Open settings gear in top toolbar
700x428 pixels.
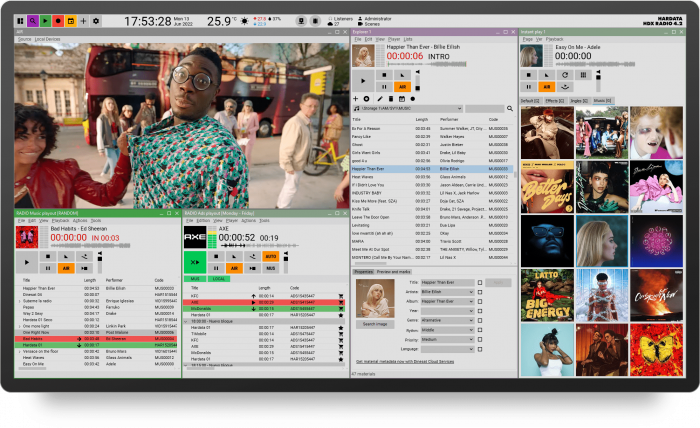[96, 21]
